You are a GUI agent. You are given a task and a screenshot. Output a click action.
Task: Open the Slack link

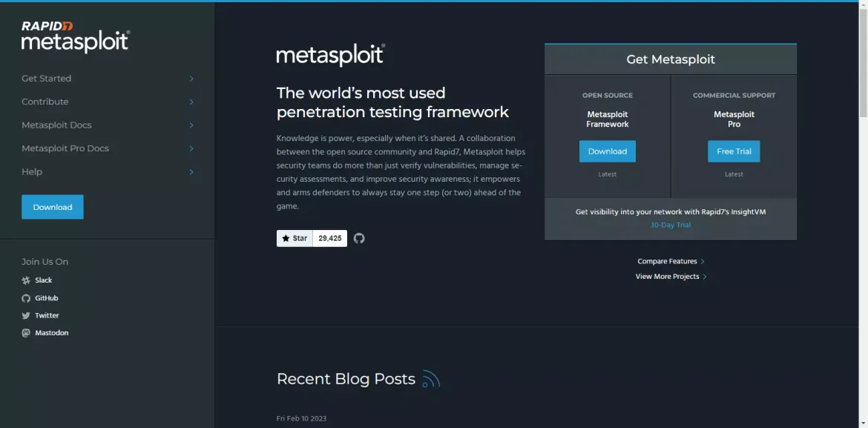point(44,280)
